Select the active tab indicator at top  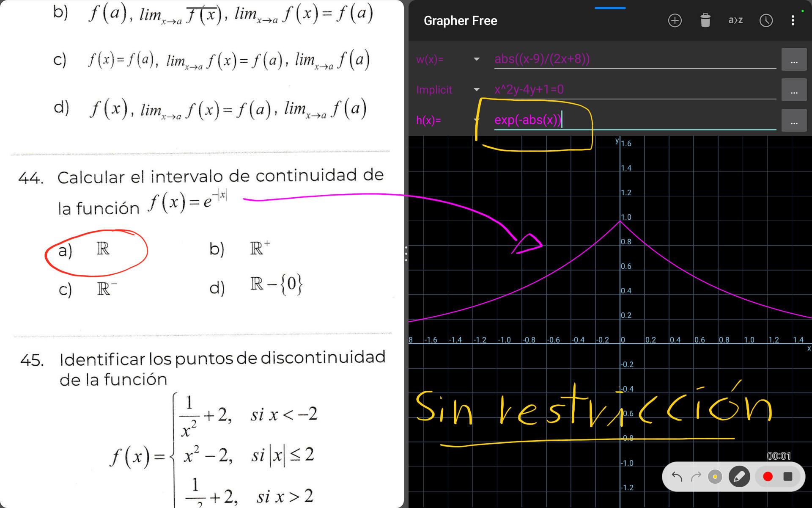coord(610,8)
